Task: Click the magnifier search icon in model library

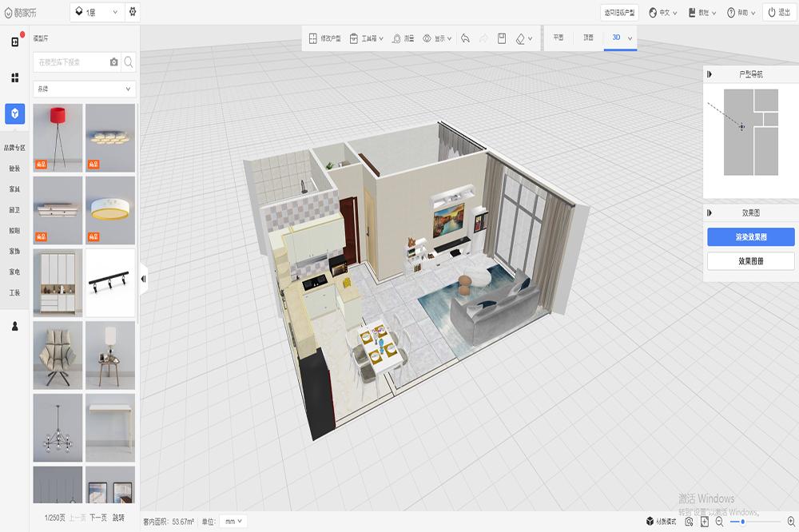Action: pyautogui.click(x=129, y=62)
